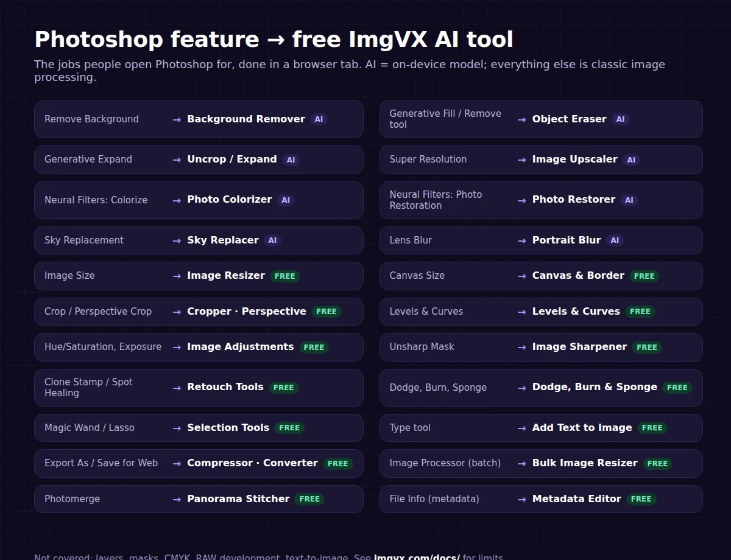This screenshot has height=560, width=731.
Task: Open the Image Adjustments tool
Action: [241, 347]
